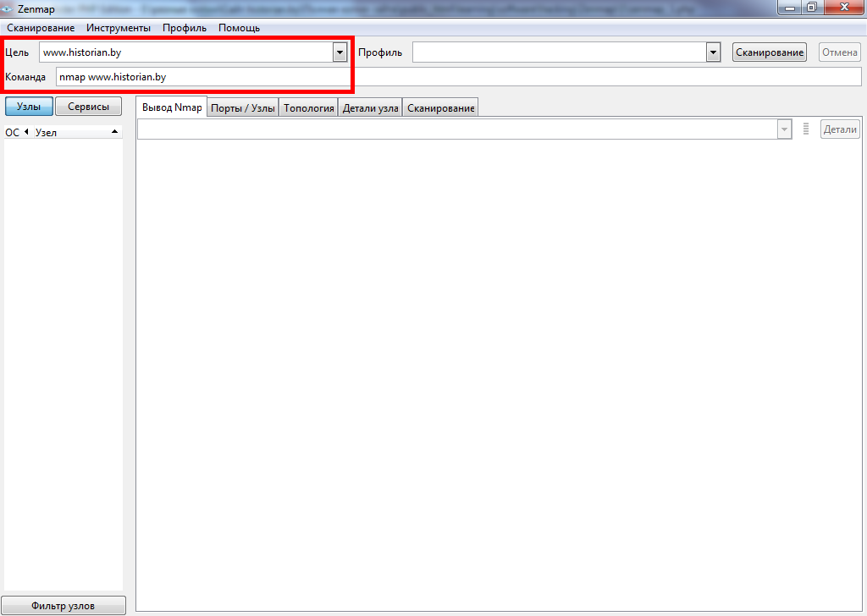This screenshot has width=867, height=616.
Task: Start the scan with the Сканирование button
Action: pos(769,52)
